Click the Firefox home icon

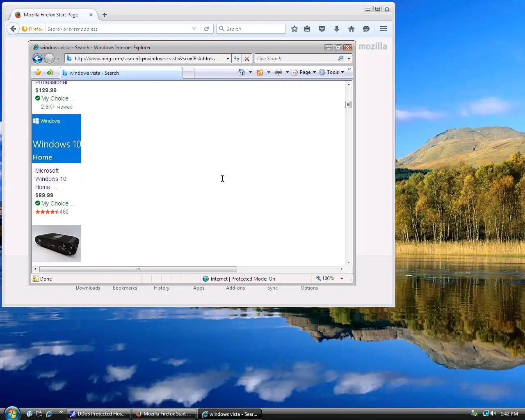tap(352, 29)
